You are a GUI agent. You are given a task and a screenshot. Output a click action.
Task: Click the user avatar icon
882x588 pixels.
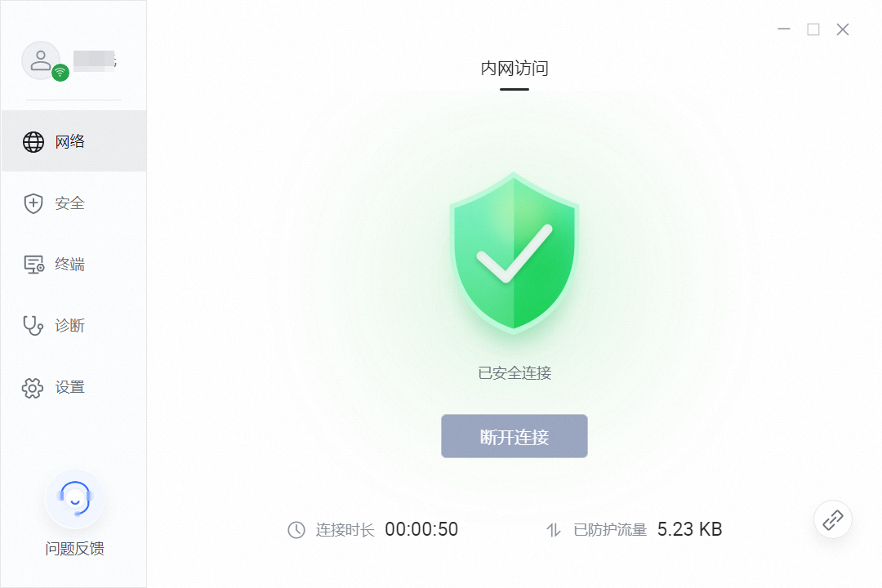pyautogui.click(x=41, y=60)
